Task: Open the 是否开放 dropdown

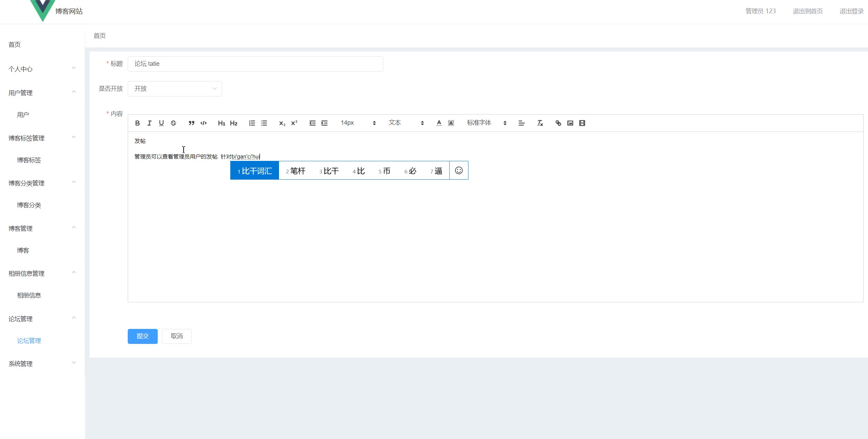Action: click(x=175, y=89)
